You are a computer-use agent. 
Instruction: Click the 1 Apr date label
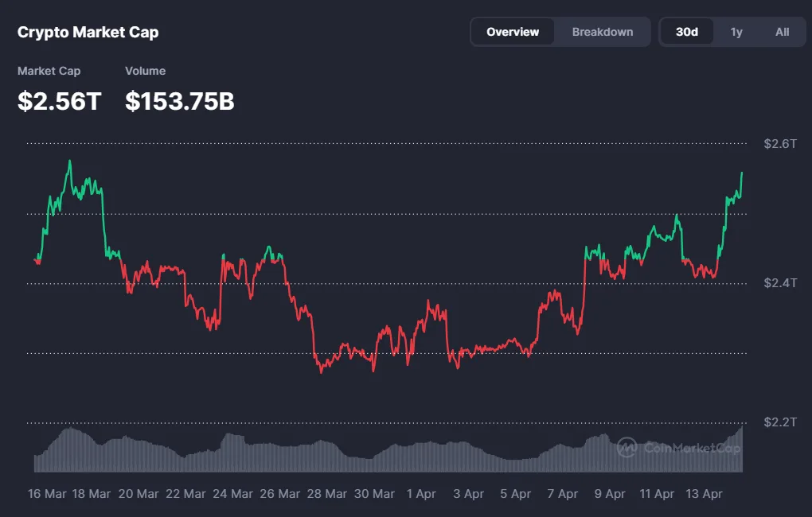click(421, 493)
